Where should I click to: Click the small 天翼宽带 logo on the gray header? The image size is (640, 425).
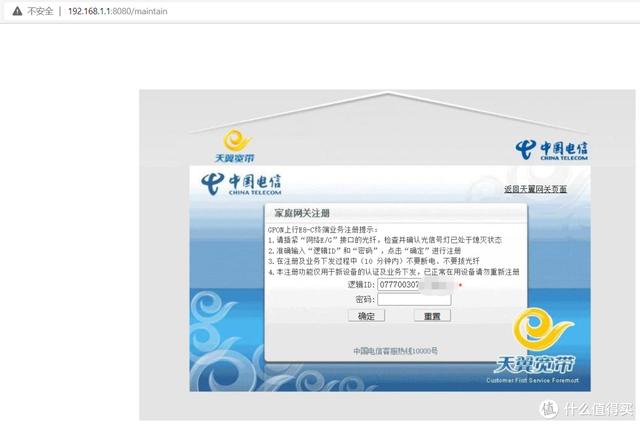coord(235,146)
